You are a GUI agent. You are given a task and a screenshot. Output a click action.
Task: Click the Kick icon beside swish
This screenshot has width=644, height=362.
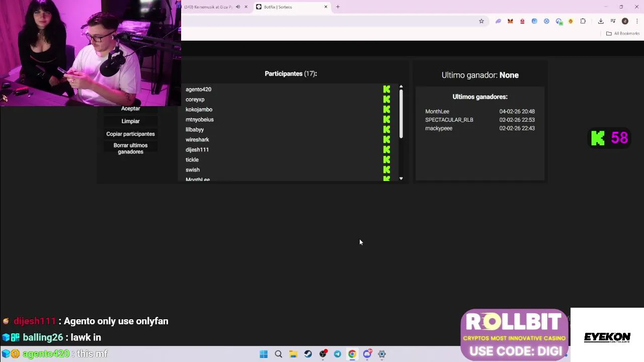(386, 170)
